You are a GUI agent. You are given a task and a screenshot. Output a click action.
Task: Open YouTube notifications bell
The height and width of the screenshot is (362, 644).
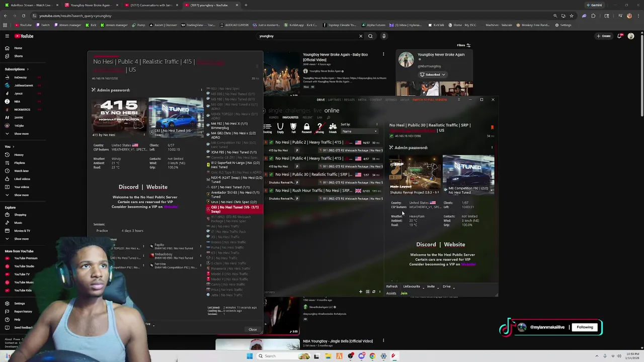click(620, 36)
